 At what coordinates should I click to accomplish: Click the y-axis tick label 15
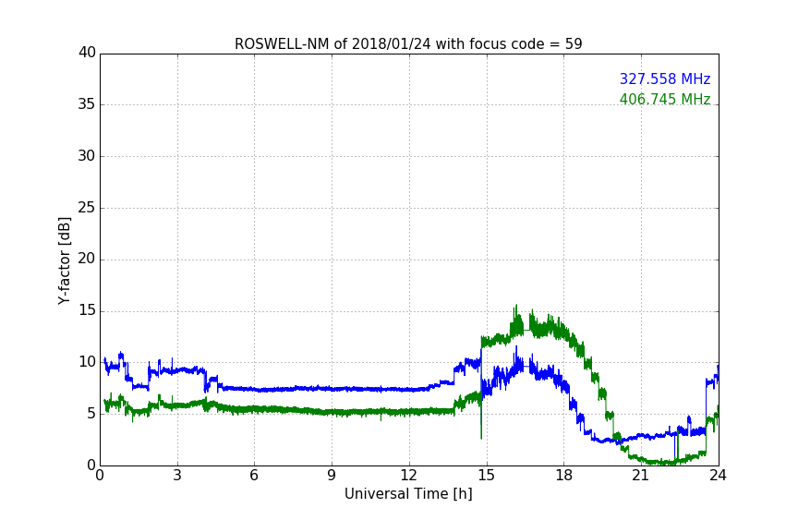(x=87, y=310)
